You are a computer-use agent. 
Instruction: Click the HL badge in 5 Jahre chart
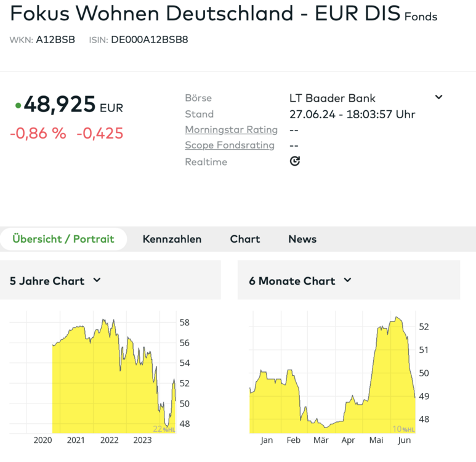coord(164,429)
